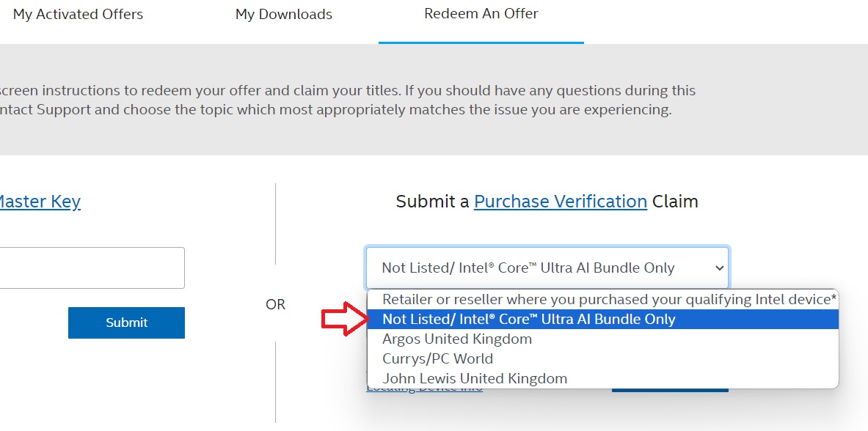The width and height of the screenshot is (868, 431).
Task: Follow the Locating Device Info link
Action: point(424,386)
